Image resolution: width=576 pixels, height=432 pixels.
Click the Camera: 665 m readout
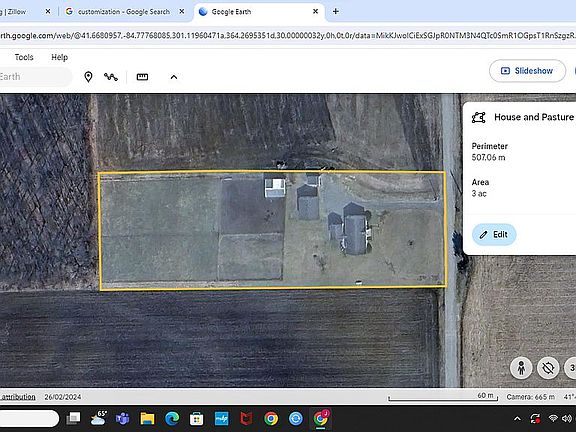(530, 397)
